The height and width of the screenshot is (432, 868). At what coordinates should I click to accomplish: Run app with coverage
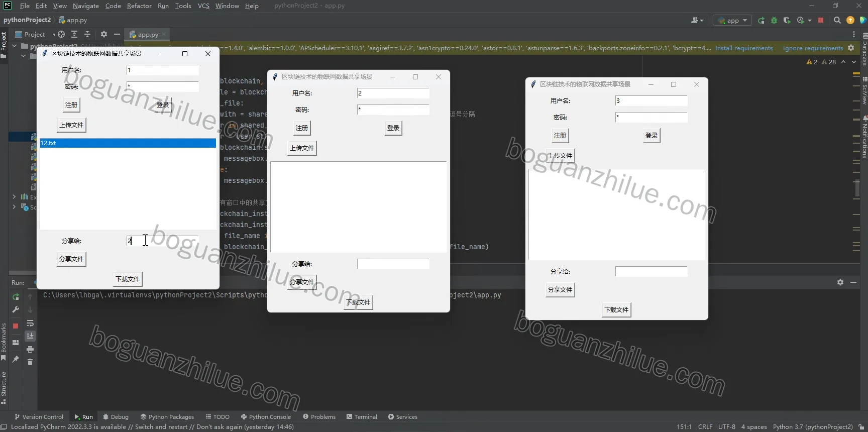point(787,21)
